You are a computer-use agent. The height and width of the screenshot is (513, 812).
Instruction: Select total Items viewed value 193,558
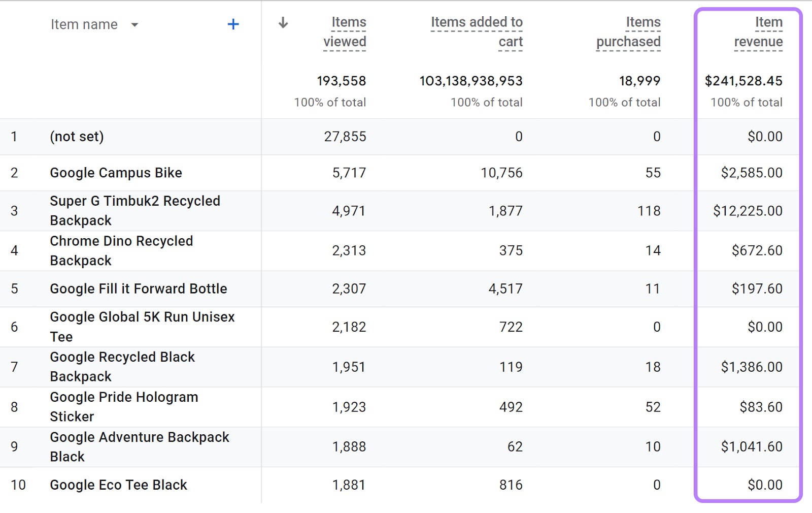pyautogui.click(x=341, y=81)
